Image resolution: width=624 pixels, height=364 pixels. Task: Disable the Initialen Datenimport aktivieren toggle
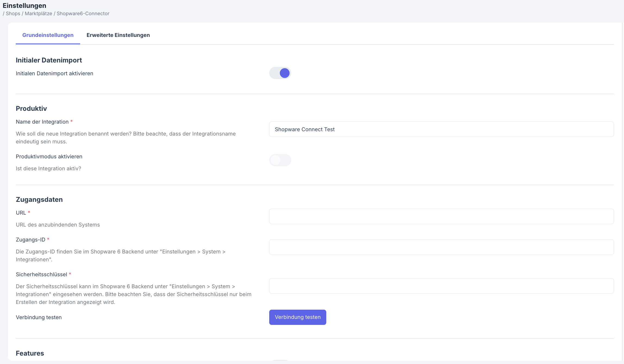(280, 73)
